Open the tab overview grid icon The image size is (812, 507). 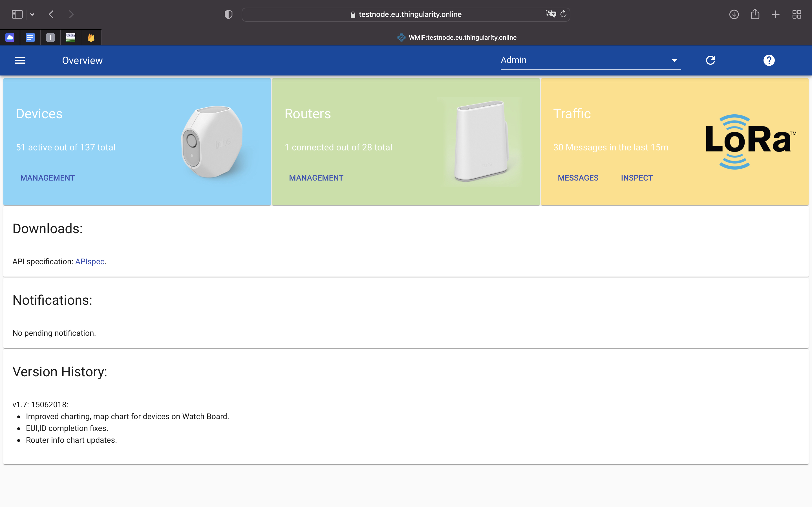[x=796, y=14]
